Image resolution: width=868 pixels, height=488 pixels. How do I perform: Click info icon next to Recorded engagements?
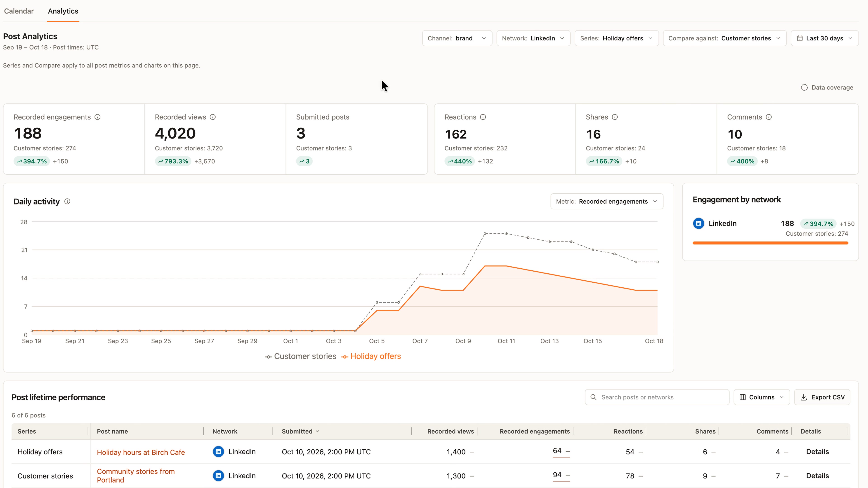click(x=97, y=117)
